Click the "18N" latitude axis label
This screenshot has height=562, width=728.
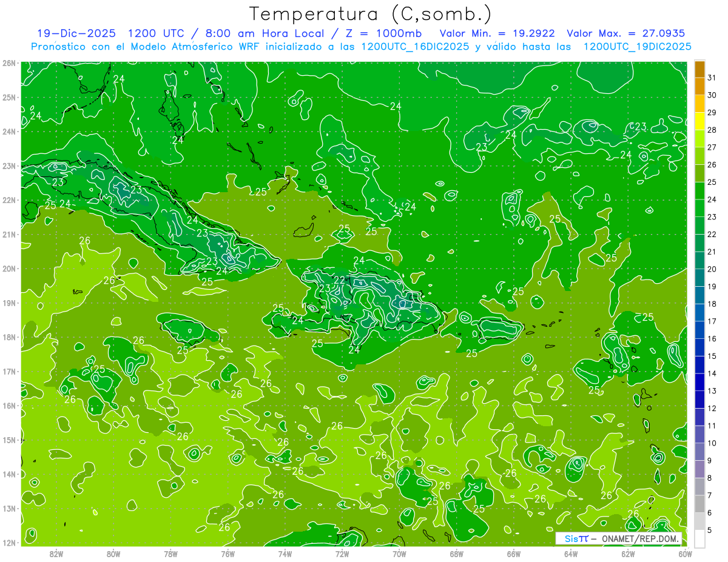point(9,337)
